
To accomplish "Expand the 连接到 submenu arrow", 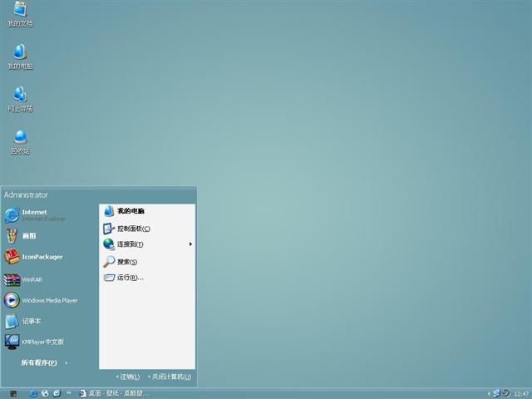I will 190,244.
